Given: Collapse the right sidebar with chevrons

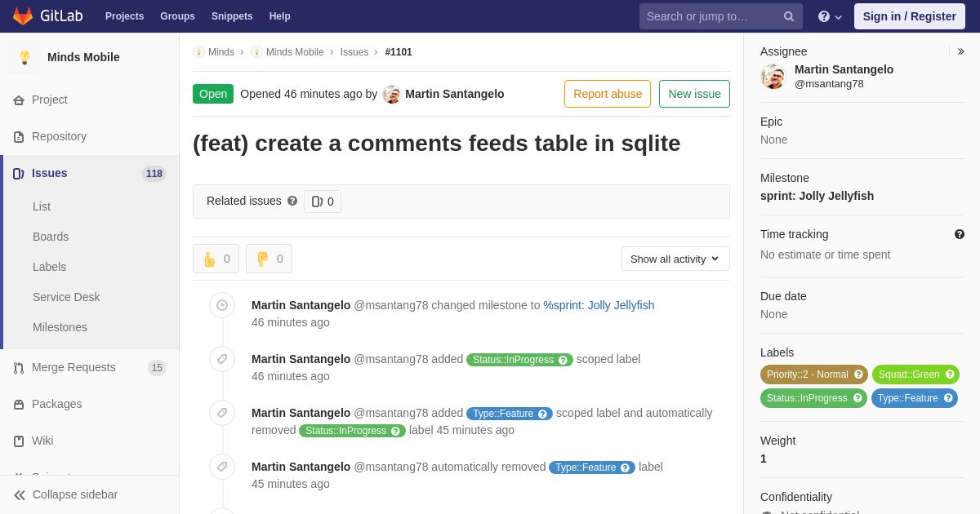Looking at the screenshot, I should (960, 51).
